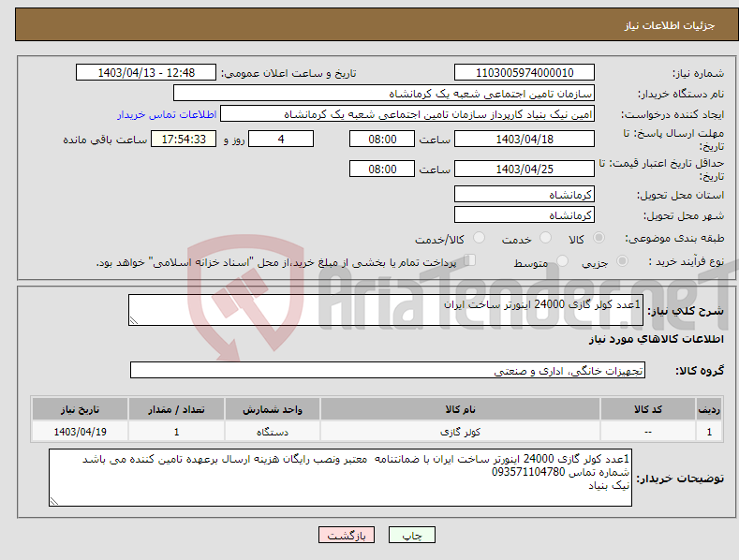Click the price validity date 1403/04/25
739x560 pixels.
pyautogui.click(x=525, y=169)
